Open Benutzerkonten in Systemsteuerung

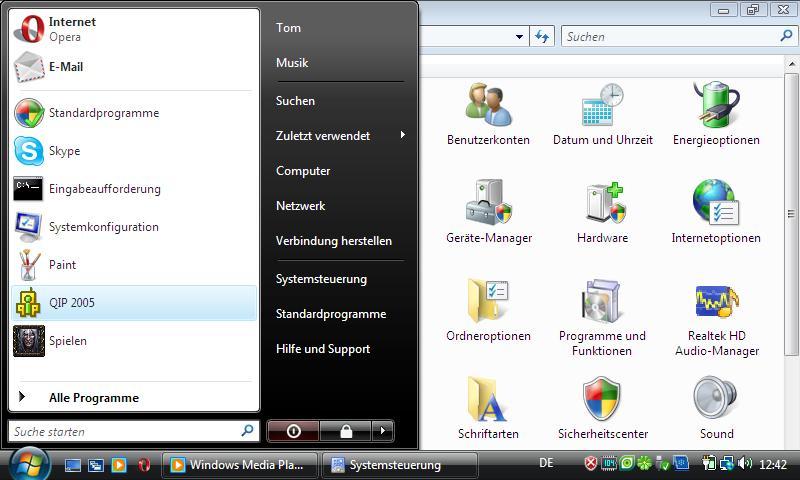coord(488,114)
